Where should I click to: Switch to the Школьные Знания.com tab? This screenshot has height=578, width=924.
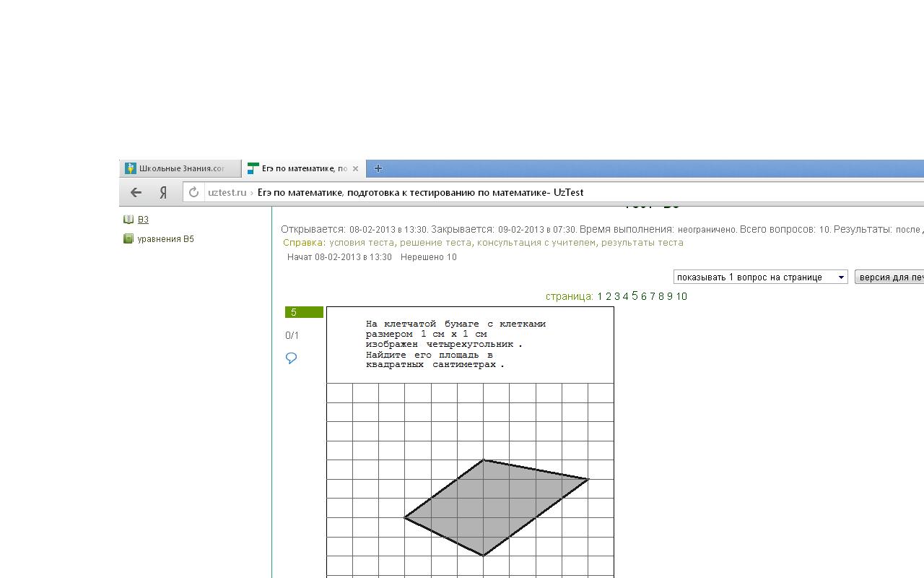(x=180, y=168)
